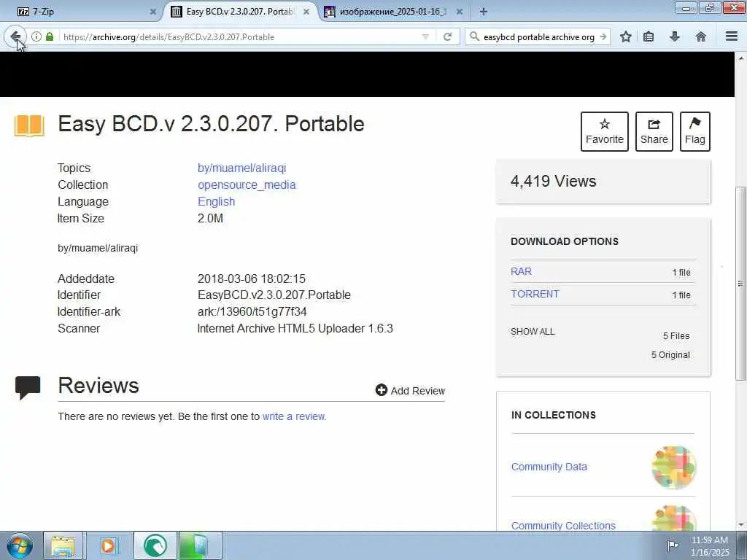
Task: Open the Windows Start menu orb
Action: (x=20, y=545)
